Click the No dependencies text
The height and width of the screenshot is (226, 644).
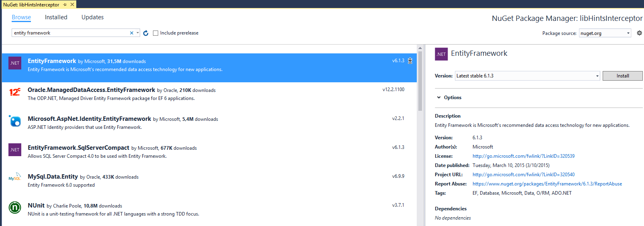coord(453,218)
